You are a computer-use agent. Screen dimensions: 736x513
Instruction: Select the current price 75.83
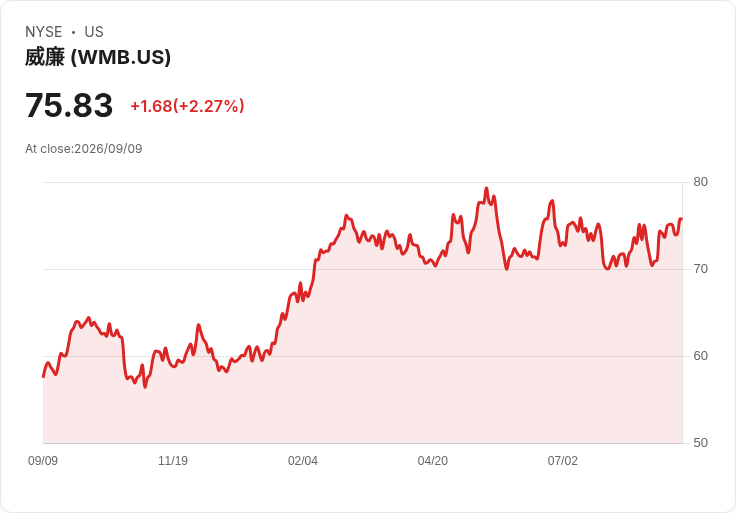click(69, 105)
